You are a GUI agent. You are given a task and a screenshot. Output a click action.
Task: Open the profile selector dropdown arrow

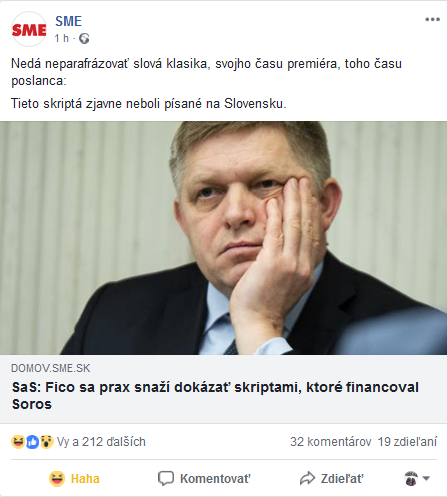426,479
